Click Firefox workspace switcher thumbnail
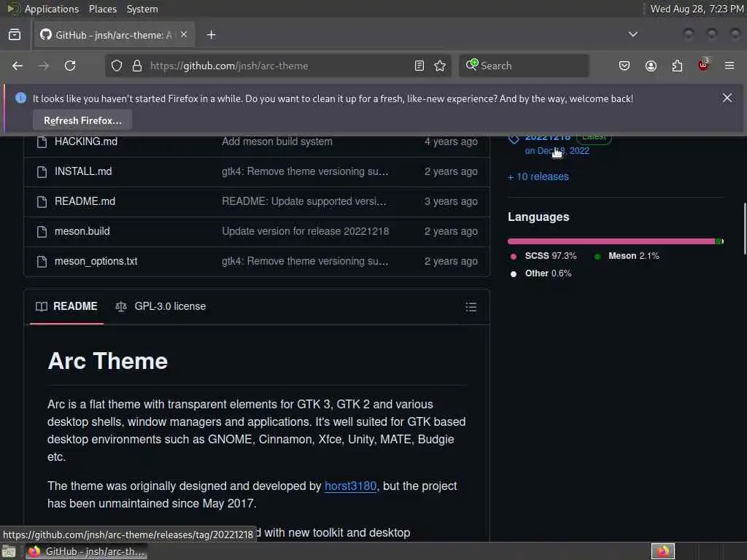Image resolution: width=747 pixels, height=560 pixels. [663, 551]
